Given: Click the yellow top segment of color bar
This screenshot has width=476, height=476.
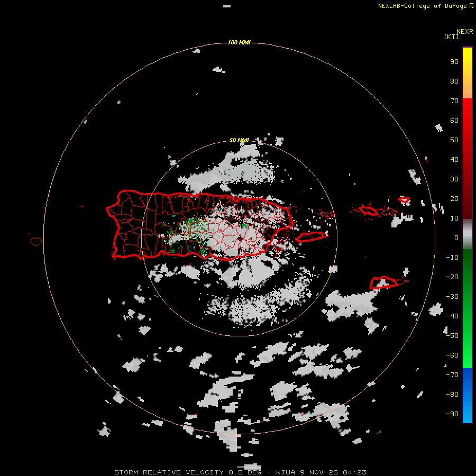Looking at the screenshot, I should 467,73.
